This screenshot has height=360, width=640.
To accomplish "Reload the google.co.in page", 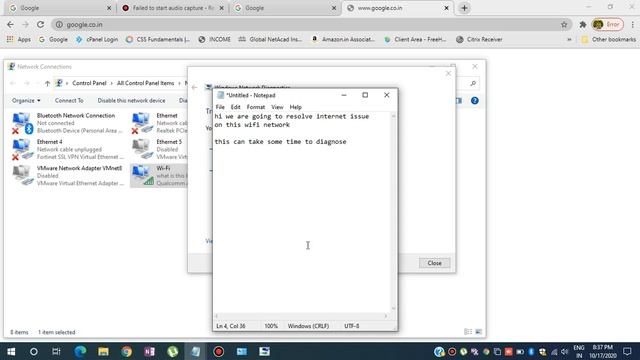I will tap(40, 24).
